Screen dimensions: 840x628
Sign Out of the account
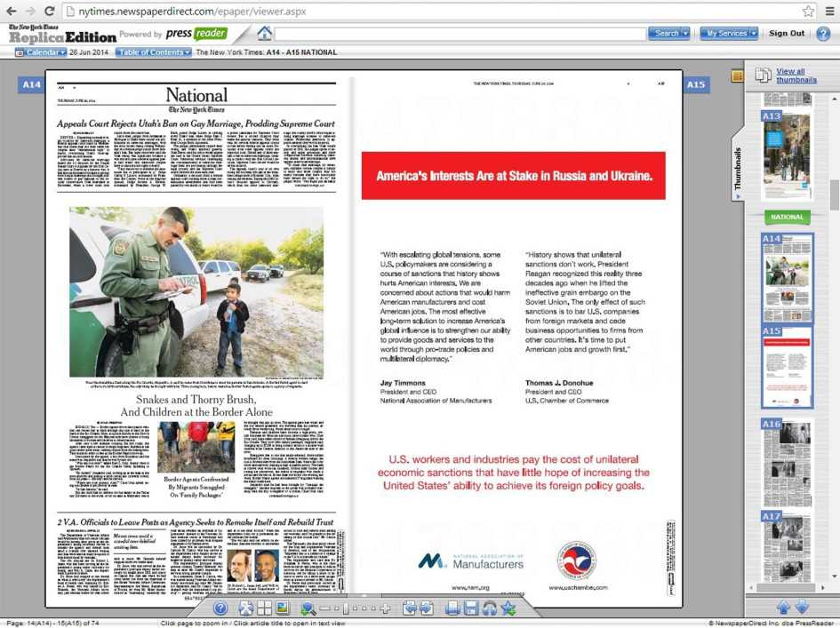coord(787,33)
